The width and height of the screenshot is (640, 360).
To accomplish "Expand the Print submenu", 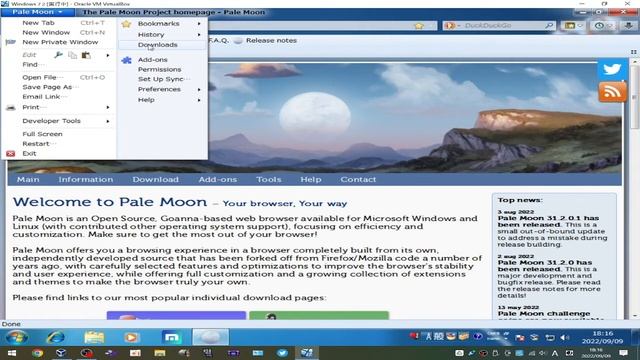I will pos(108,107).
